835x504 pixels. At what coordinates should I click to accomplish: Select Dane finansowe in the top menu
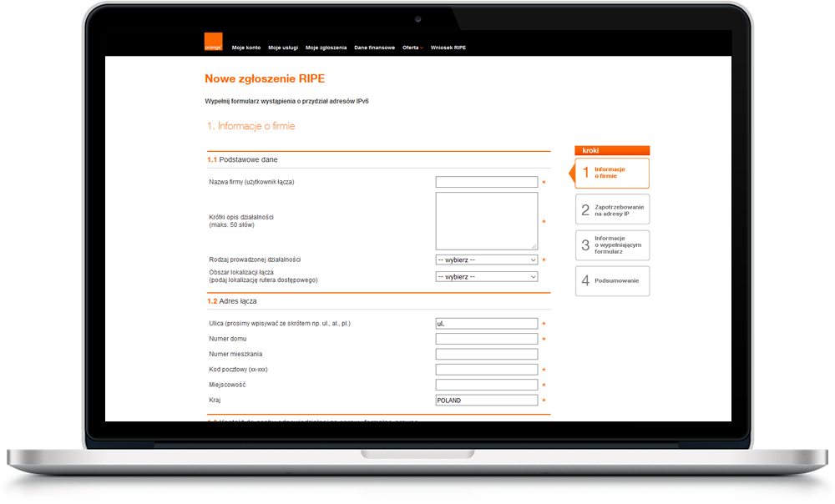(x=374, y=48)
